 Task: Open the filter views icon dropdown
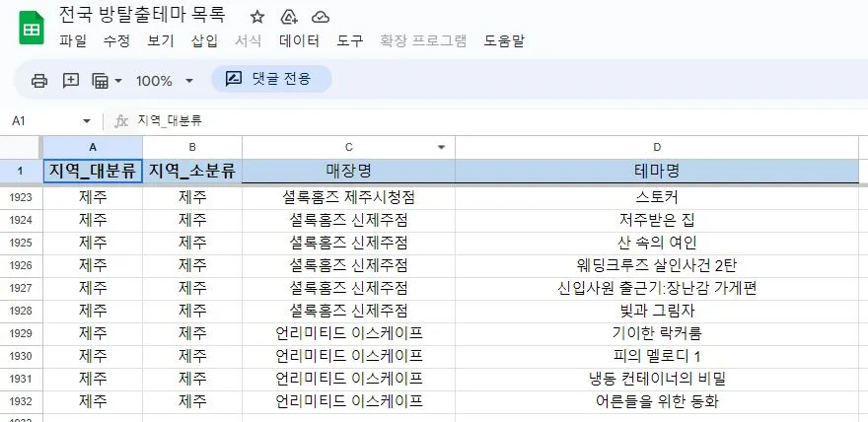click(107, 81)
